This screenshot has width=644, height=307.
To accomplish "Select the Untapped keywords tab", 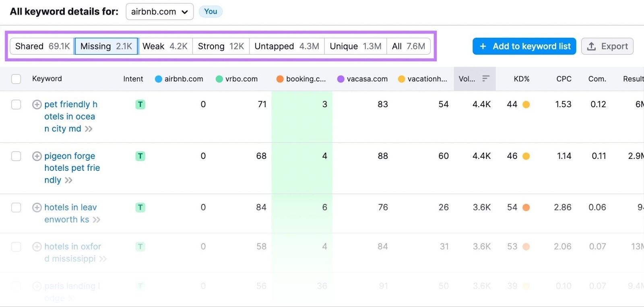I will (x=287, y=46).
